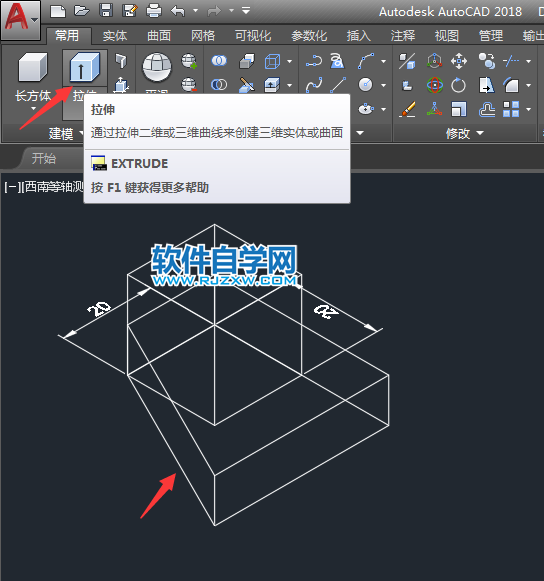Switch to the 注释 ribbon tab
This screenshot has height=581, width=544.
403,36
